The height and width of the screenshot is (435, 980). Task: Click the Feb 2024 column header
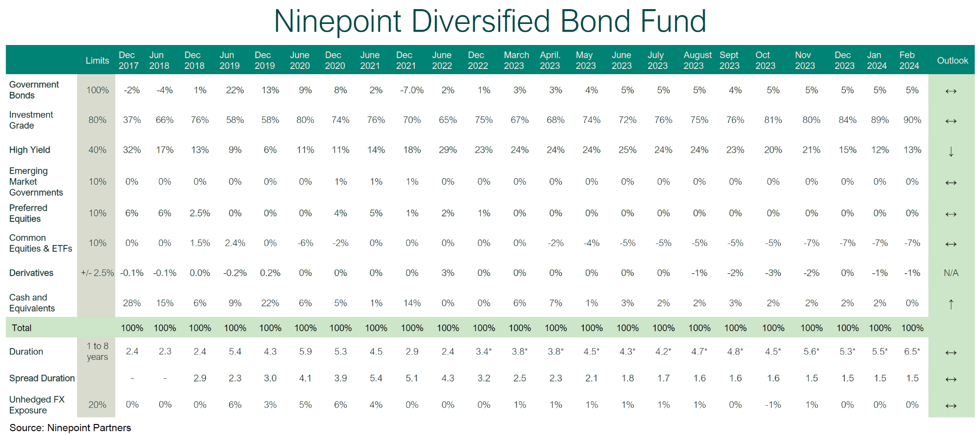pyautogui.click(x=909, y=60)
